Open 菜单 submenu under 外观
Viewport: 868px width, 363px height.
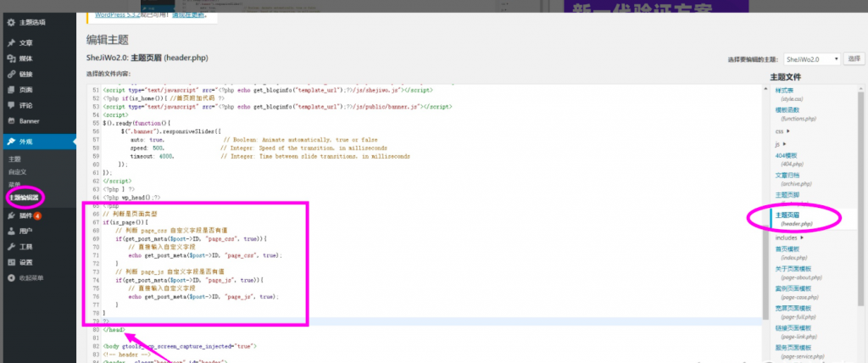click(x=14, y=184)
